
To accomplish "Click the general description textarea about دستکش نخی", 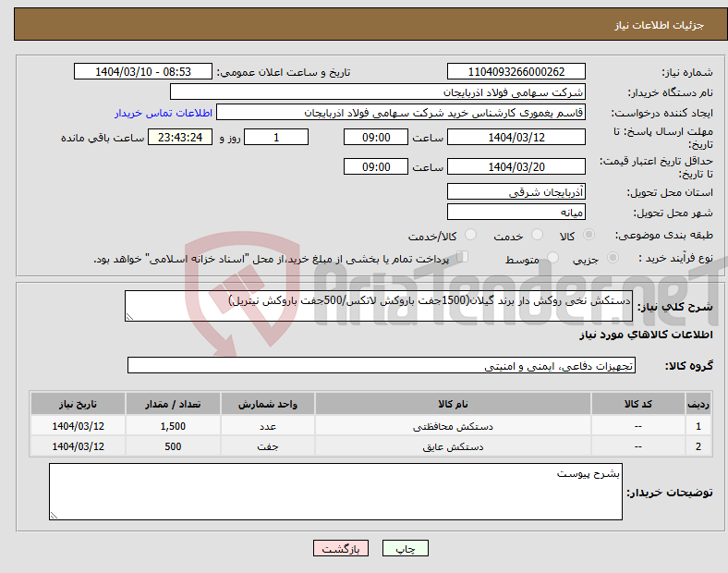I will (379, 306).
